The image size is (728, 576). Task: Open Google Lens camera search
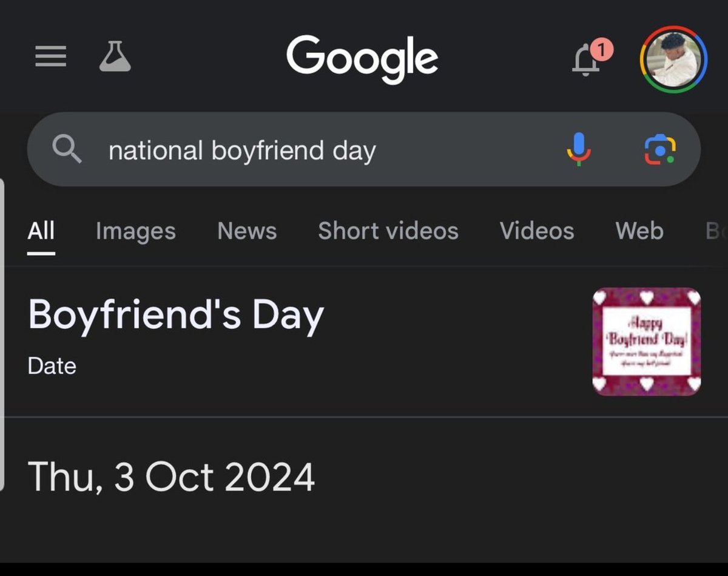(x=661, y=150)
